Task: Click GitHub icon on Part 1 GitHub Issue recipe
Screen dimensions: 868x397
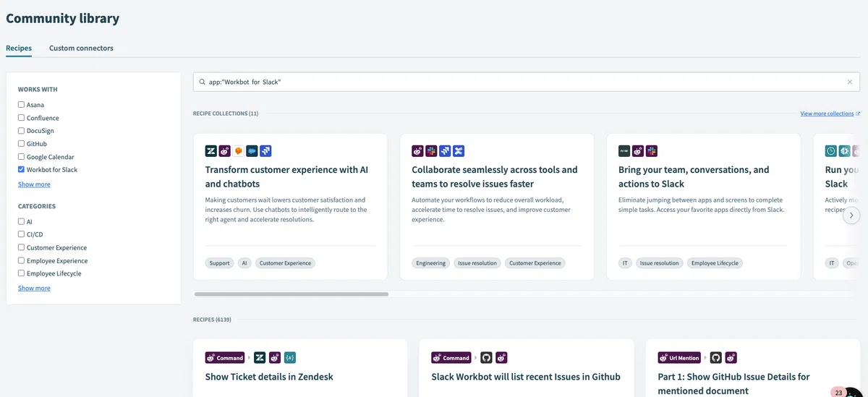Action: click(x=715, y=357)
